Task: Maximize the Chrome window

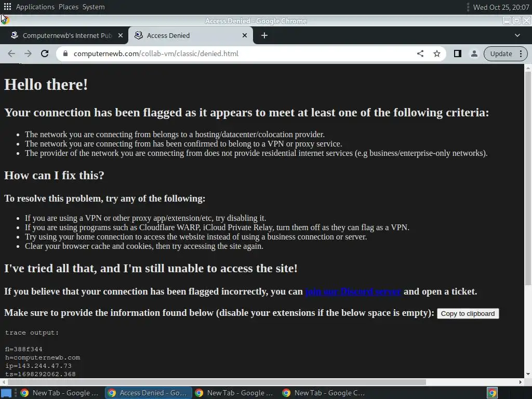Action: point(516,21)
